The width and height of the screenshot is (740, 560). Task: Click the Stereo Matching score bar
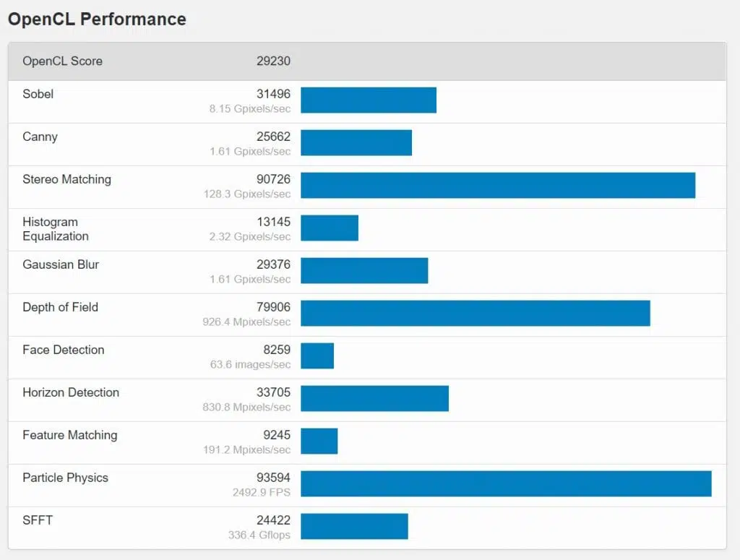pos(498,186)
